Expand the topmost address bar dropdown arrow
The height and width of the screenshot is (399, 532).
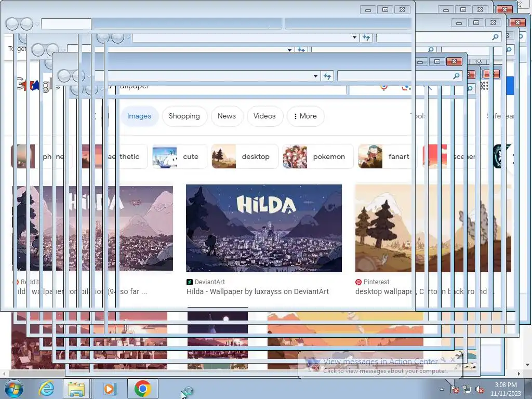[x=354, y=37]
